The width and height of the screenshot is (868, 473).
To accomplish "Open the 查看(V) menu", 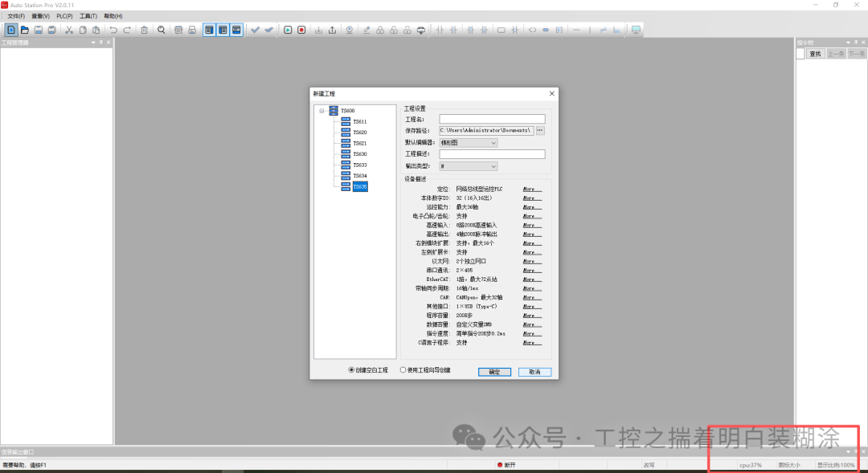I will [40, 16].
